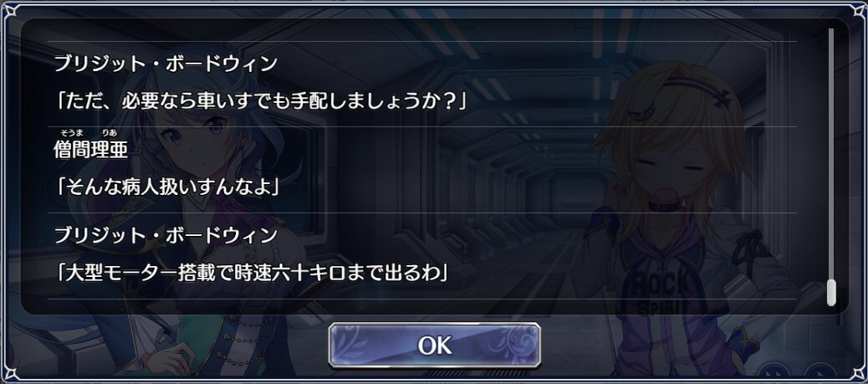Click the speaker name 僧間理亜
This screenshot has height=384, width=868.
coord(91,150)
